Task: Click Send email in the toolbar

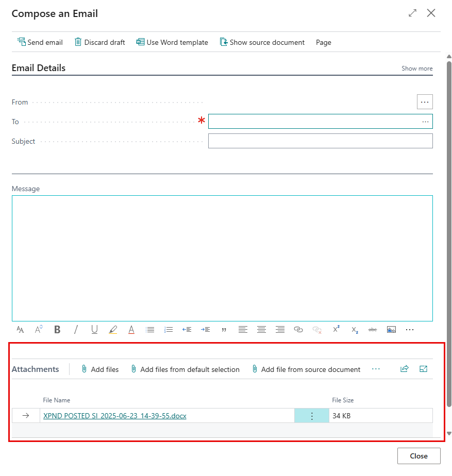Action: click(x=40, y=42)
